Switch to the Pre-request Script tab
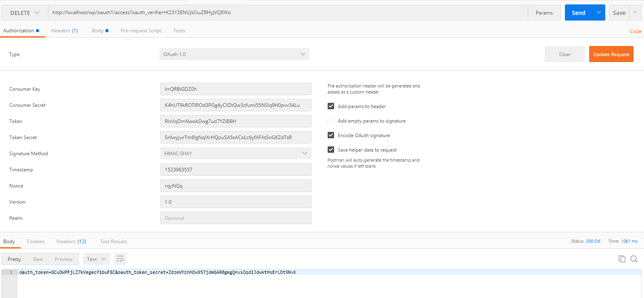The width and height of the screenshot is (644, 298). 141,31
